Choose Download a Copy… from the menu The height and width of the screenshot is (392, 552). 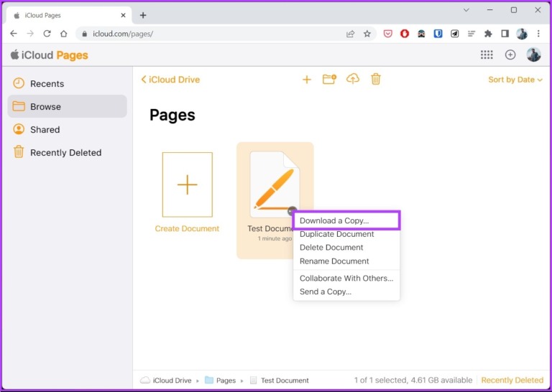(x=346, y=221)
